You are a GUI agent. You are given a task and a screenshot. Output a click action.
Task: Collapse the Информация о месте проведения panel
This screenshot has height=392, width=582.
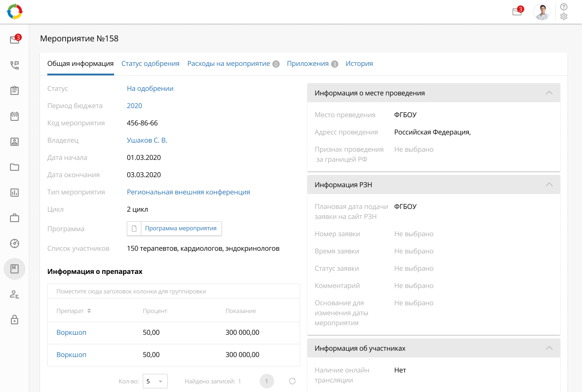coord(549,93)
